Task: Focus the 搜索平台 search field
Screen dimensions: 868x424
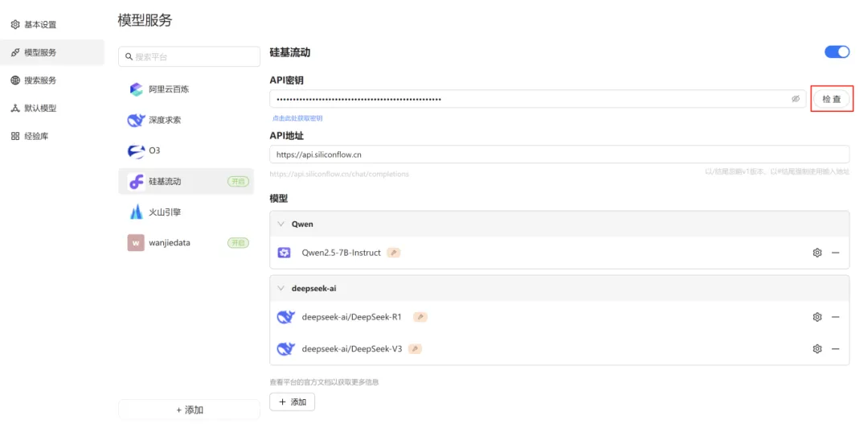Action: tap(190, 56)
